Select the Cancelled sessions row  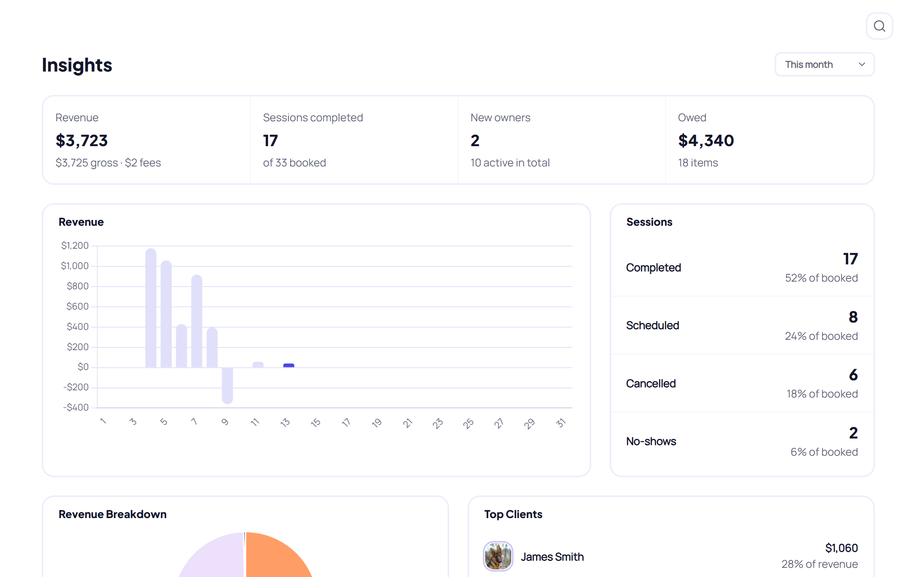pos(742,383)
